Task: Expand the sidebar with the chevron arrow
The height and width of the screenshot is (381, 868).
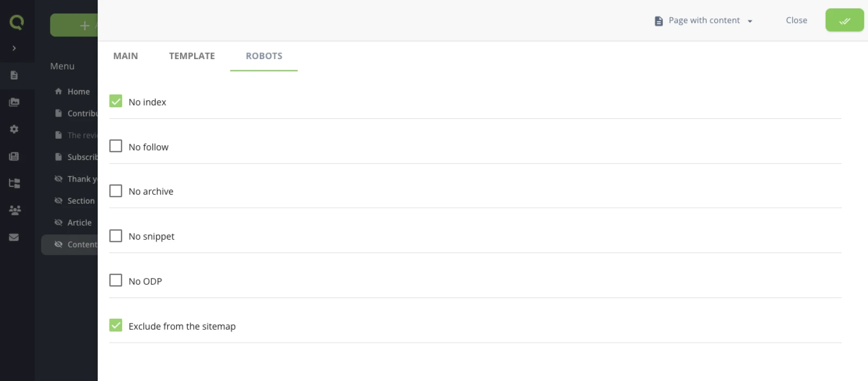Action: coord(14,48)
